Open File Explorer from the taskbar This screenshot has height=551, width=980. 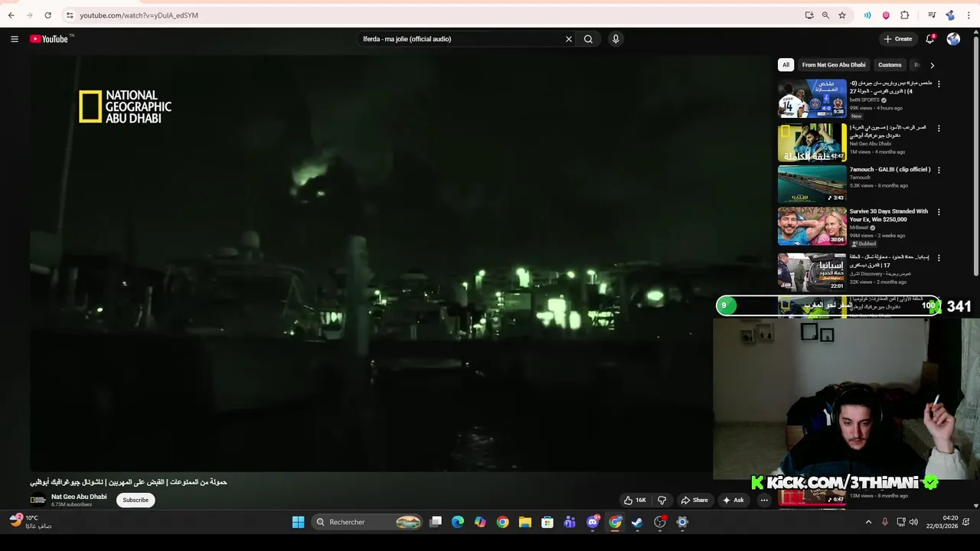tap(525, 522)
